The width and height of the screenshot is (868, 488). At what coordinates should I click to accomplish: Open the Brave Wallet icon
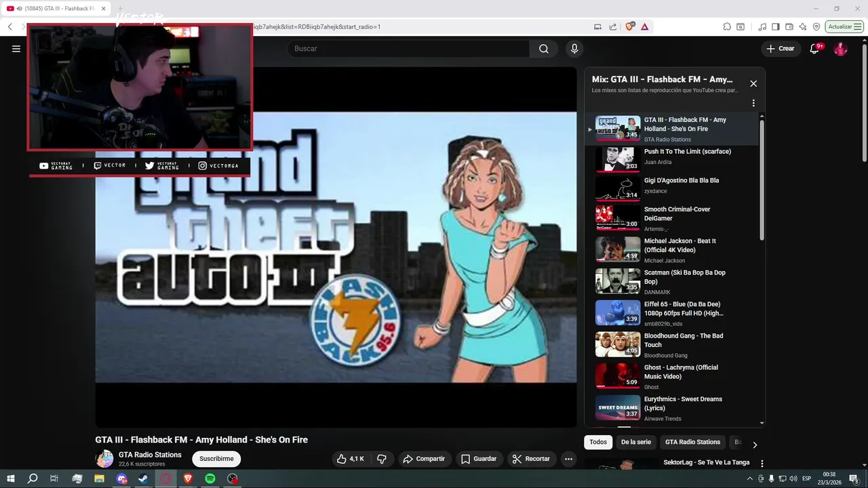(x=789, y=26)
